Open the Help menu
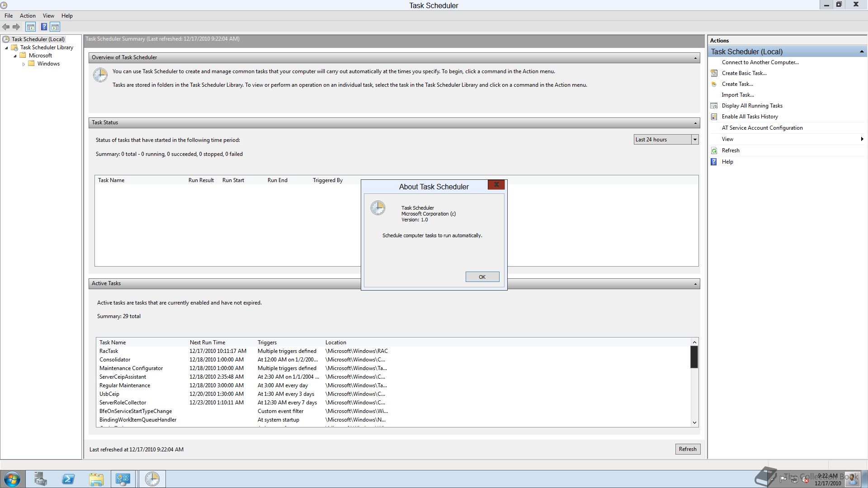Viewport: 868px width, 488px height. 67,16
